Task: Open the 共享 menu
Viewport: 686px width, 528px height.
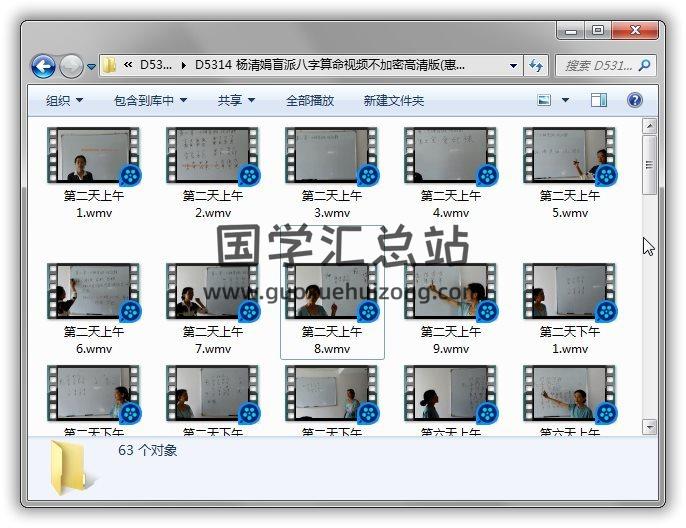Action: pyautogui.click(x=236, y=101)
